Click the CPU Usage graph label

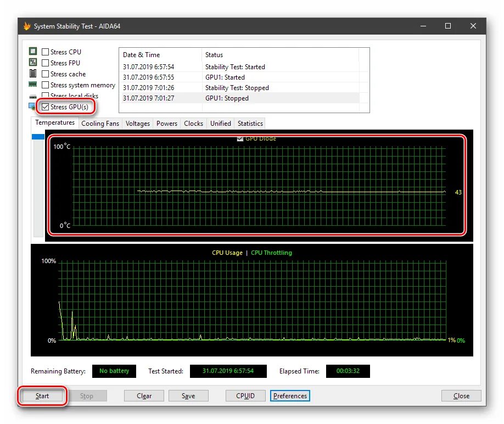[x=227, y=253]
